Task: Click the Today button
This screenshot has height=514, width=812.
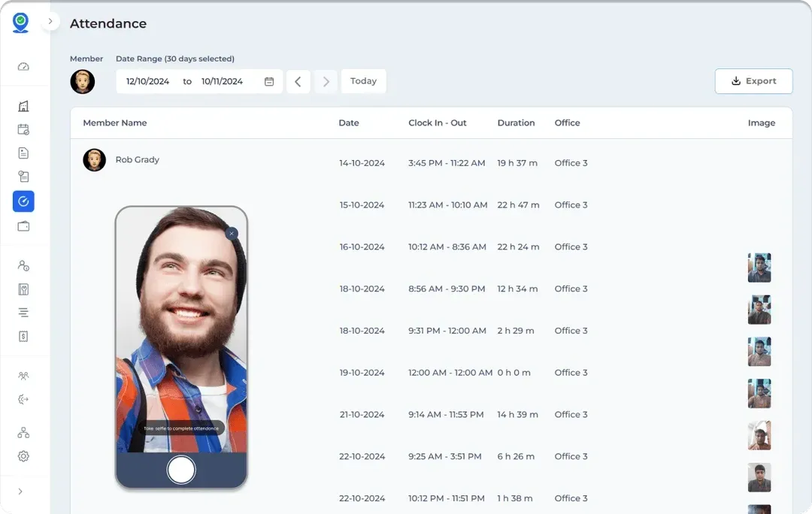Action: coord(363,81)
